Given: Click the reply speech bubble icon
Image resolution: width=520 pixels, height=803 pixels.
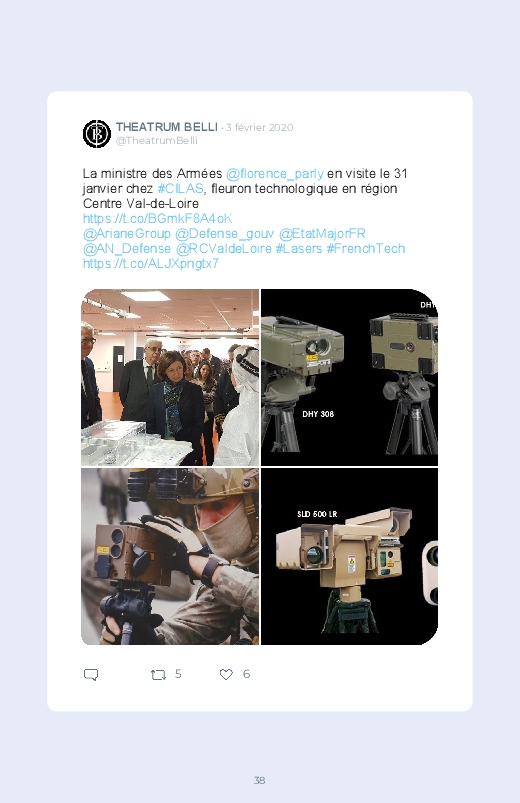Looking at the screenshot, I should click(91, 674).
